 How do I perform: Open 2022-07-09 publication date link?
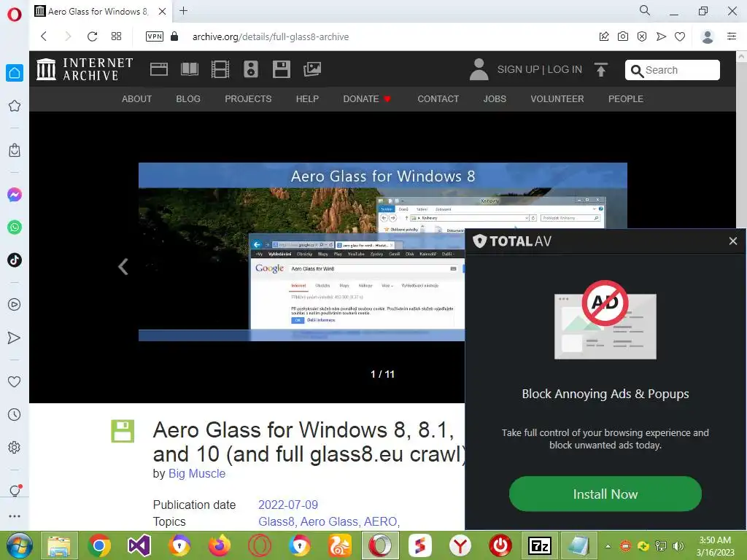pos(287,505)
